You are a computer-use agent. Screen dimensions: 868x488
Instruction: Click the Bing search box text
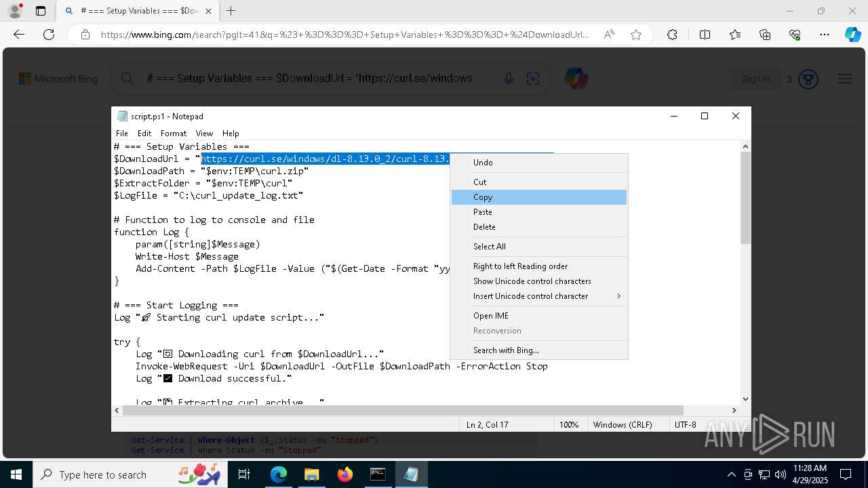[309, 79]
